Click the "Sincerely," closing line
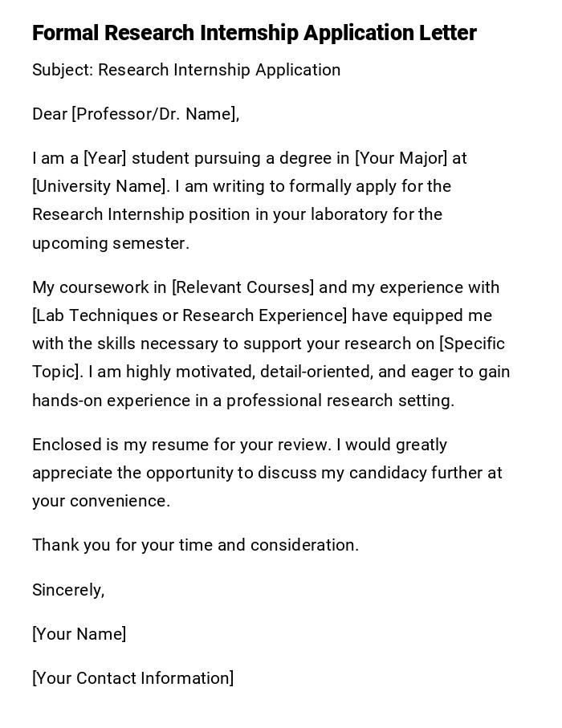 point(68,590)
